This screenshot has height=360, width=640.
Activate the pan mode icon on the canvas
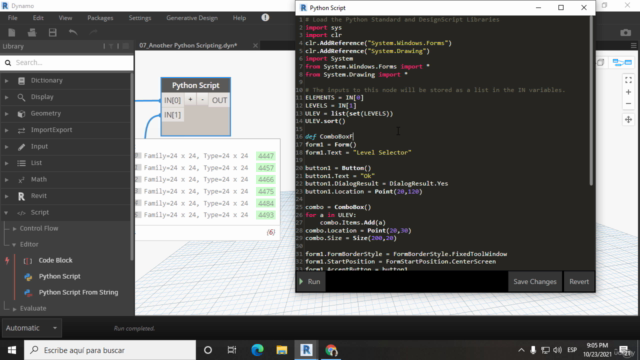tap(628, 120)
